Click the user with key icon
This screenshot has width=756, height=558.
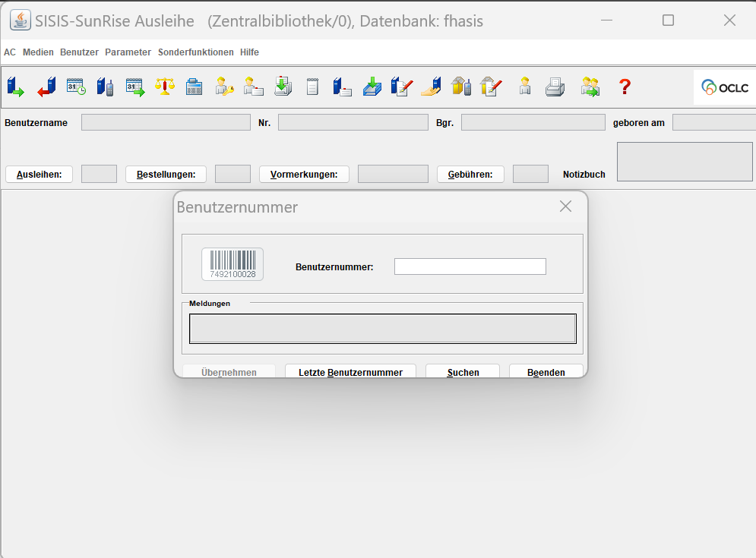(x=223, y=87)
